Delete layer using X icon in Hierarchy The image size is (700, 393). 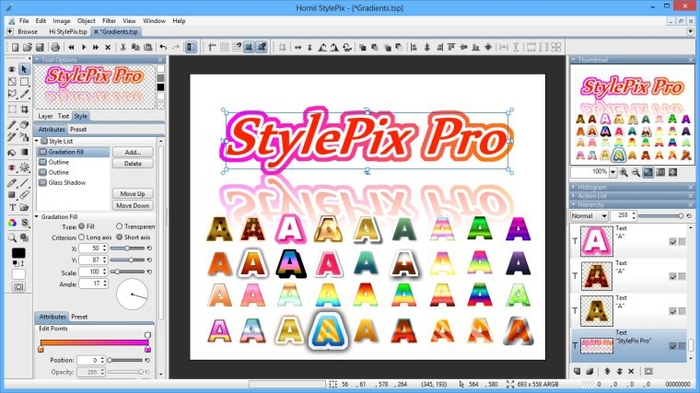(631, 371)
